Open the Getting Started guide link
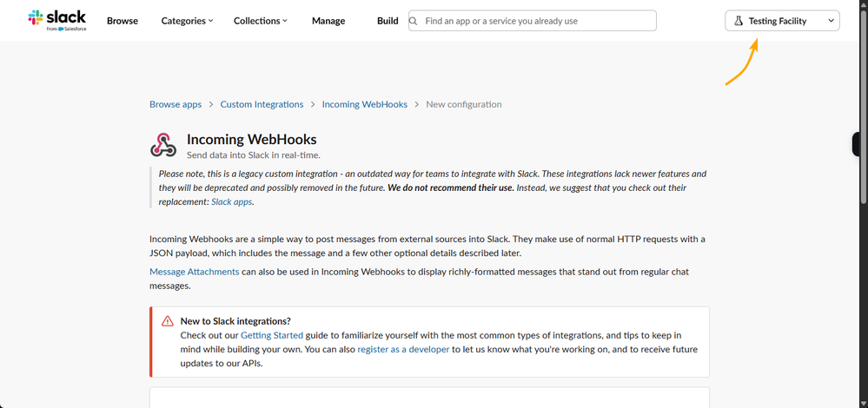Viewport: 868px width, 408px height. (x=272, y=335)
